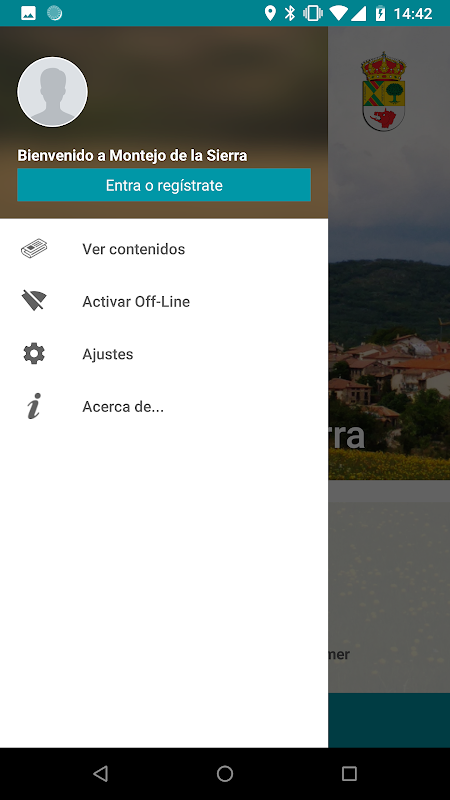
Task: Tap the Android back navigation triangle
Action: tap(100, 774)
